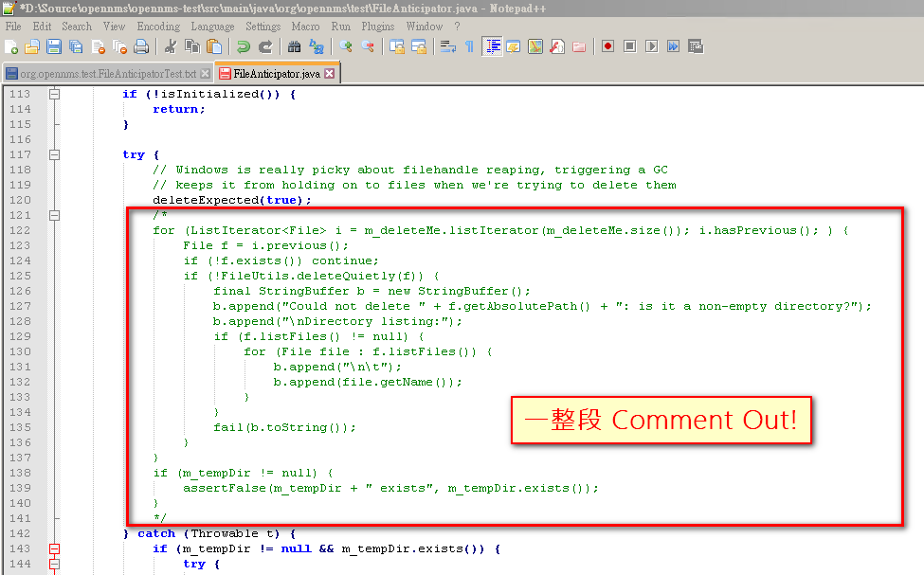Show the function list panel
924x575 pixels.
pos(557,46)
